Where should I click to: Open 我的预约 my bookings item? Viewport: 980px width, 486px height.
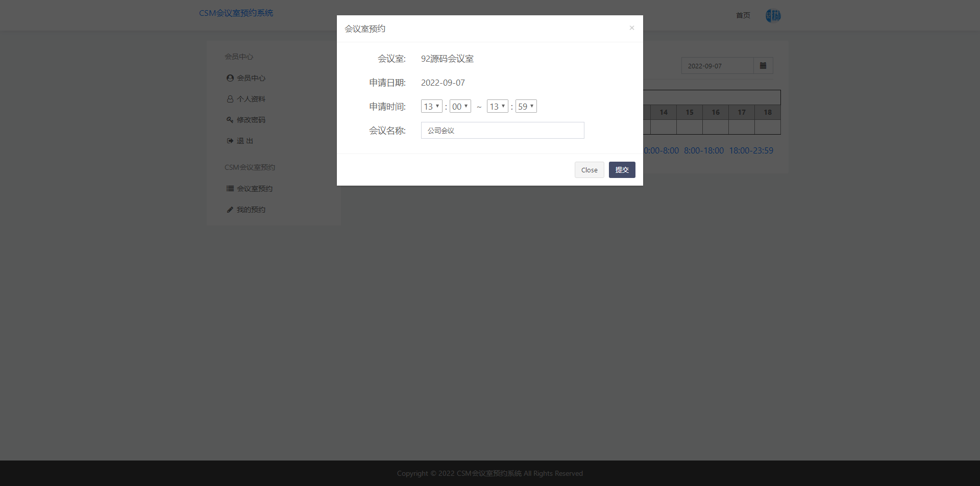tap(251, 210)
